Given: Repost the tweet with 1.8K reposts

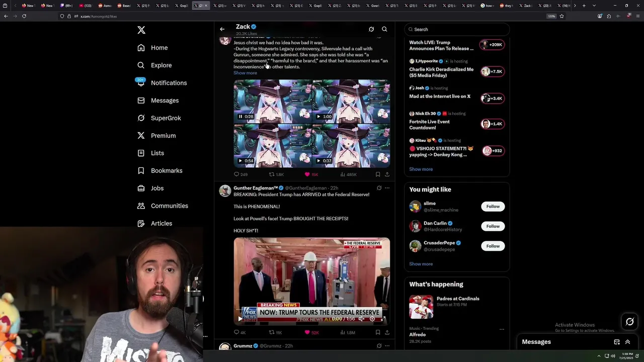Looking at the screenshot, I should [x=276, y=174].
